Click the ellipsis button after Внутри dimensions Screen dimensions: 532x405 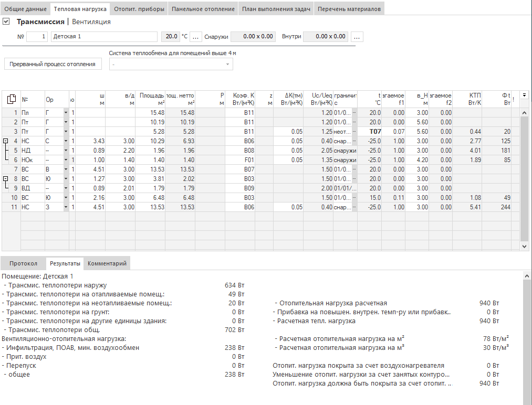(x=357, y=37)
